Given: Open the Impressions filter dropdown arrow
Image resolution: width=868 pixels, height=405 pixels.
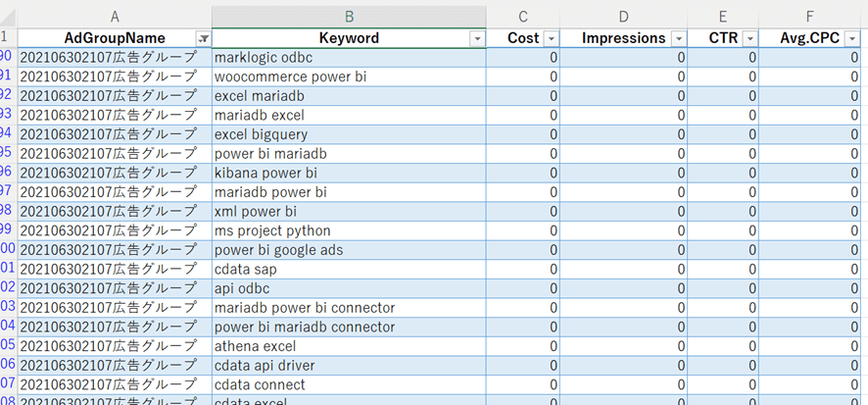Looking at the screenshot, I should [678, 38].
